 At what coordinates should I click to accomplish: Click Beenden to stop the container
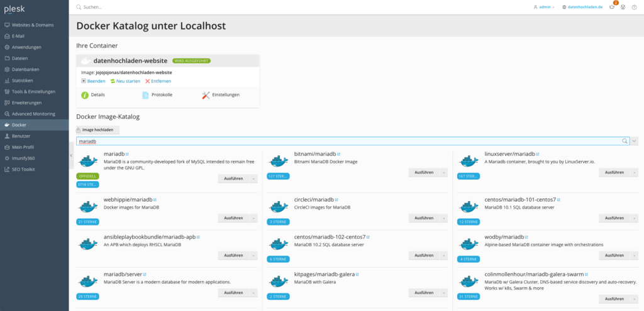[x=93, y=81]
